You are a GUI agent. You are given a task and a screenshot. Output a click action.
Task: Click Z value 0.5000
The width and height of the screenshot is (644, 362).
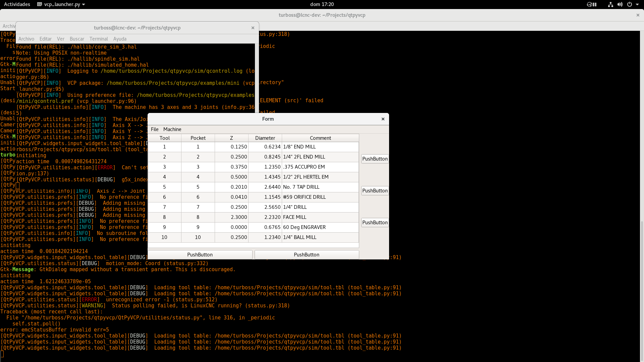coord(231,177)
